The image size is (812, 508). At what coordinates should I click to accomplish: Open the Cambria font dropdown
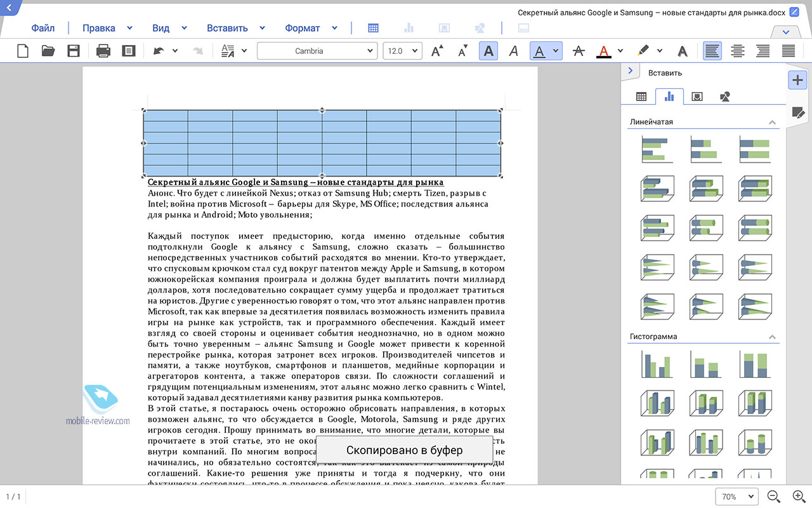[317, 51]
